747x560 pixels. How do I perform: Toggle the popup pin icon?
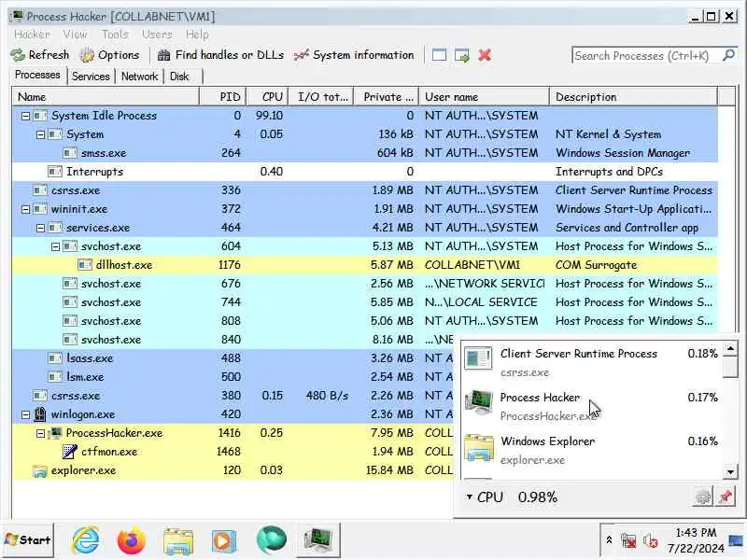tap(726, 497)
